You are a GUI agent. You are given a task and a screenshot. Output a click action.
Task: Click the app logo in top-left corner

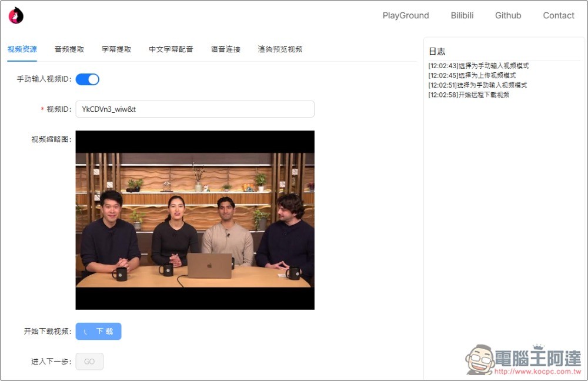tap(16, 15)
